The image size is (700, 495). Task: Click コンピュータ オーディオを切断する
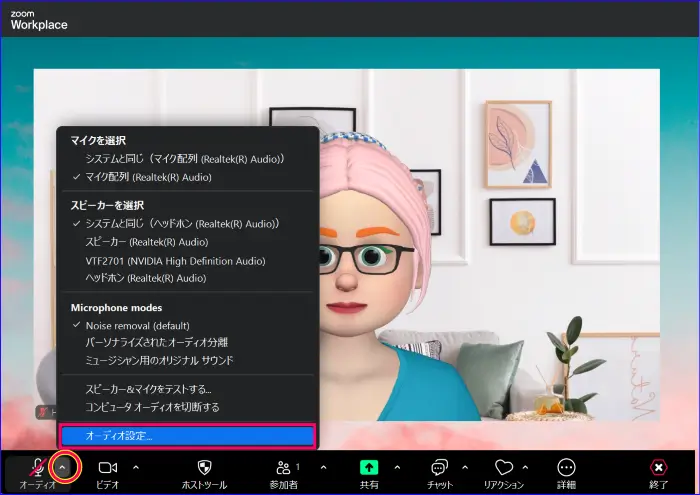pyautogui.click(x=152, y=407)
